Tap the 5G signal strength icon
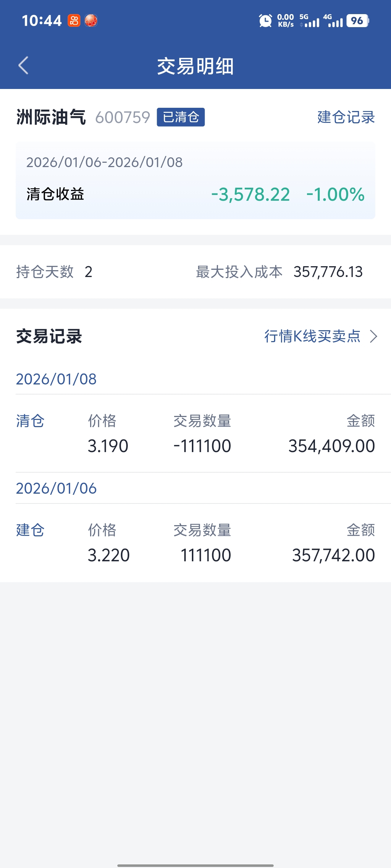The width and height of the screenshot is (391, 868). (310, 21)
